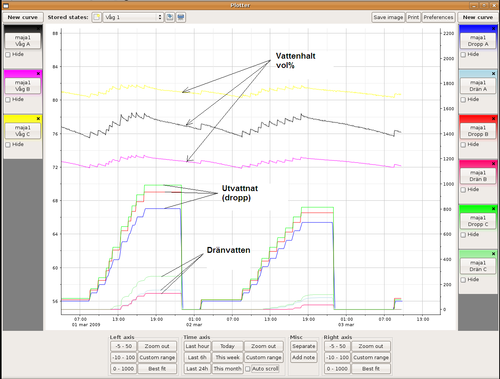Screen dimensions: 500x379
Task: Click the save stored state icon
Action: (170, 17)
